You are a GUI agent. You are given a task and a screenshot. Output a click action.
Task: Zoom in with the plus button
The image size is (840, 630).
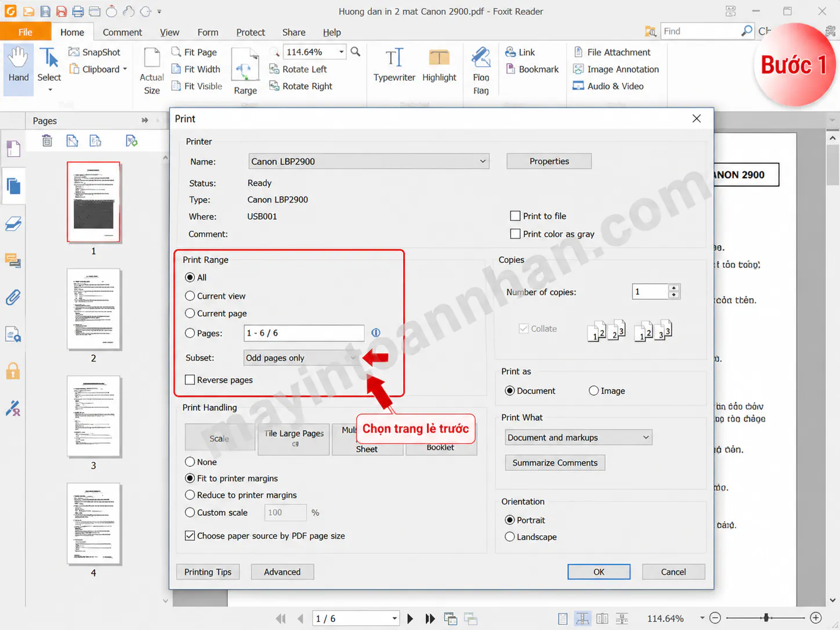[x=816, y=618]
